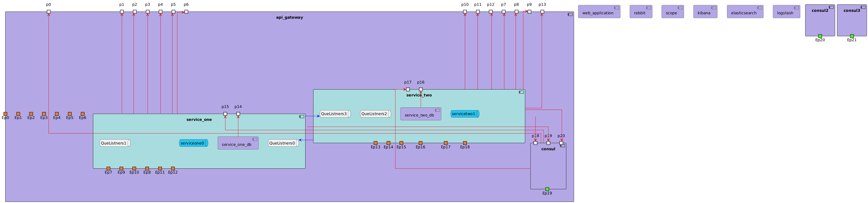Click the blue servicetwo1 database node

(x=465, y=114)
